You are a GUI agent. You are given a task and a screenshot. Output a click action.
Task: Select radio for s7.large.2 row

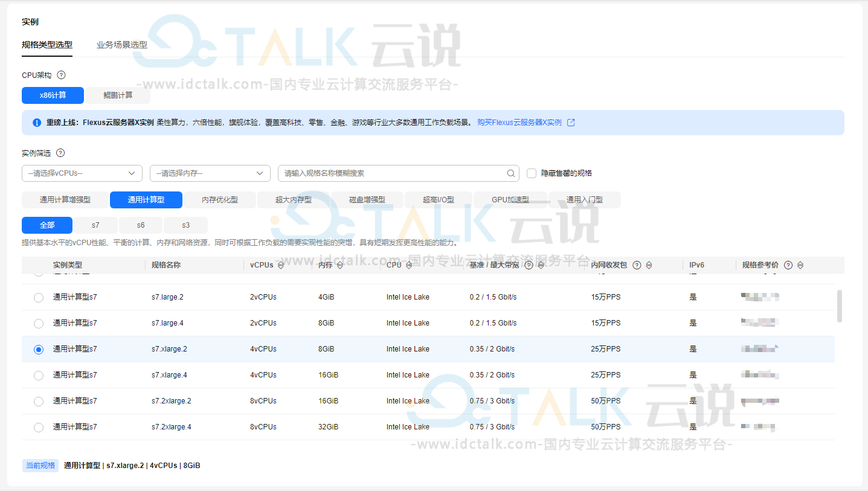[39, 298]
